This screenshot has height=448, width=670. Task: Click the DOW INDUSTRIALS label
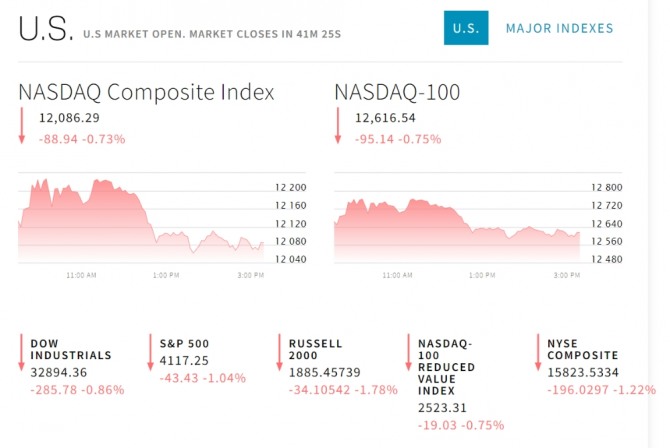tap(71, 349)
